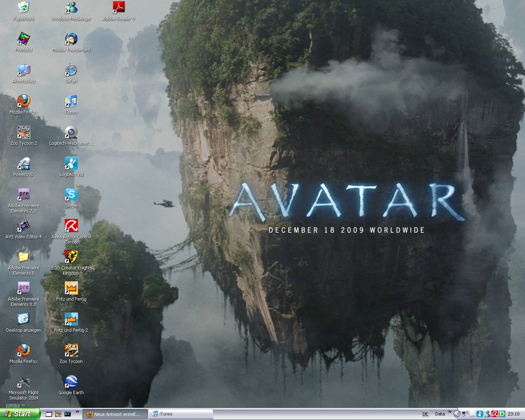Click the Start button
525x420 pixels.
click(x=20, y=414)
